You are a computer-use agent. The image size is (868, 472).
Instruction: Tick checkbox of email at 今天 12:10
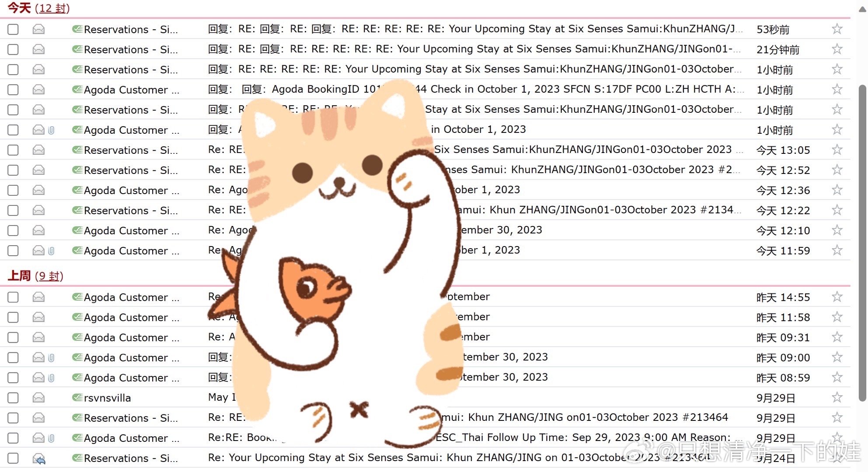click(x=13, y=230)
